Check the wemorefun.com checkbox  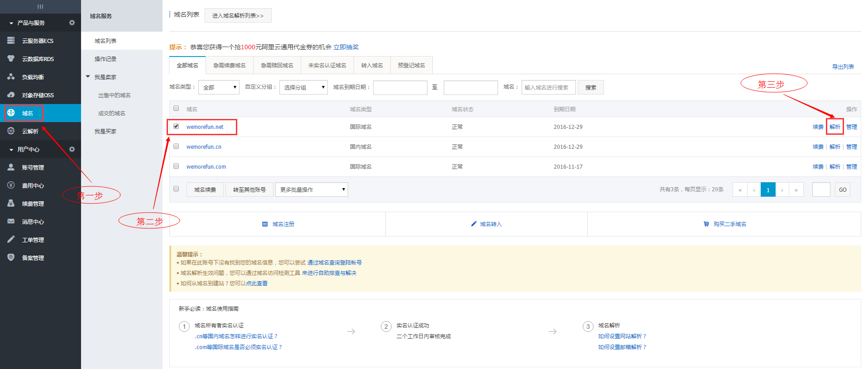click(176, 166)
